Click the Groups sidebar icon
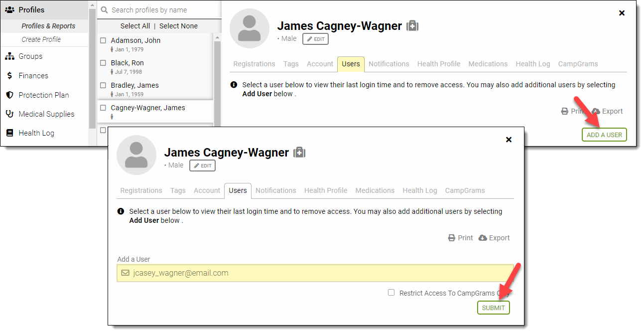 pos(9,56)
